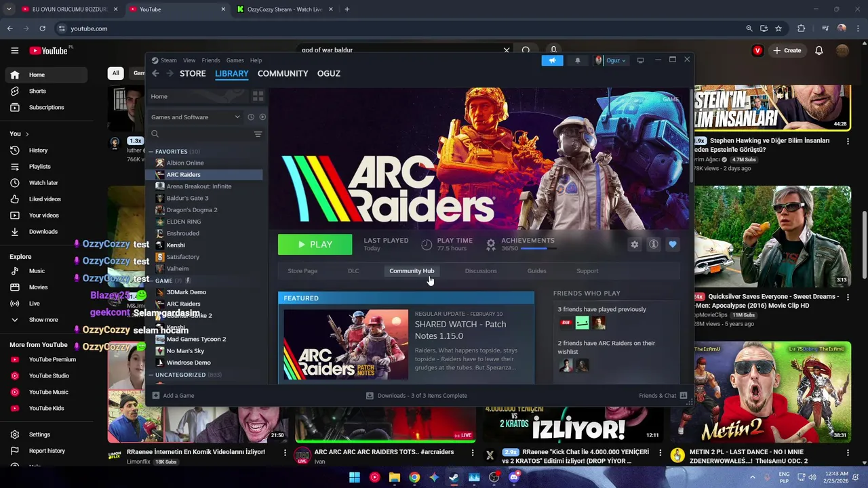
Task: Open File Explorer from taskbar
Action: [395, 477]
